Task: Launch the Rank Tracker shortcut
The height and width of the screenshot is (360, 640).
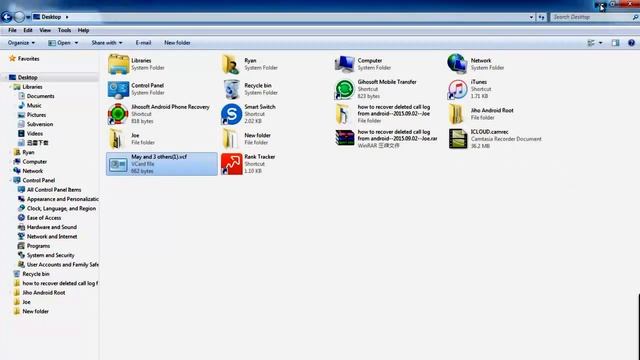Action: point(231,164)
